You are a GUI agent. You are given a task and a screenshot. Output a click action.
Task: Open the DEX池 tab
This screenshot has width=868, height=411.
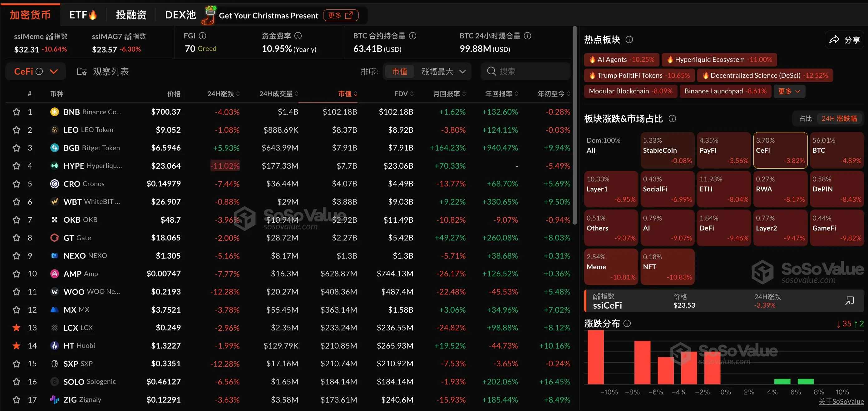pyautogui.click(x=180, y=15)
